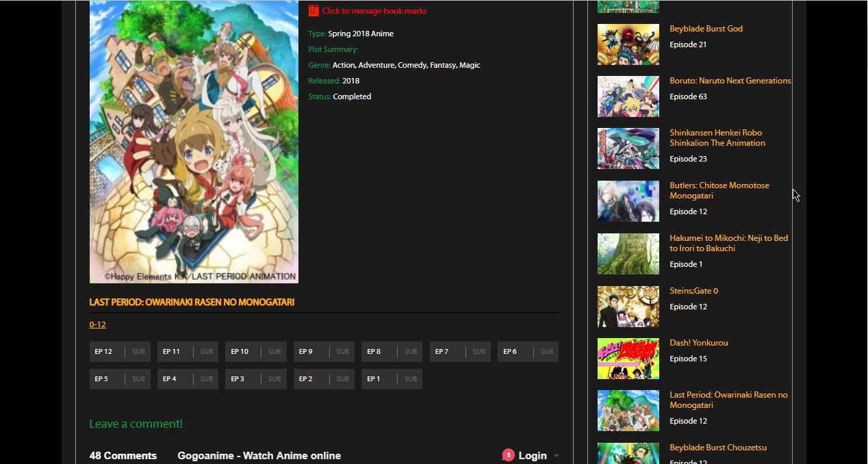The image size is (868, 464).
Task: Click Episode 12 under Steins;Gate 0
Action: click(x=688, y=307)
